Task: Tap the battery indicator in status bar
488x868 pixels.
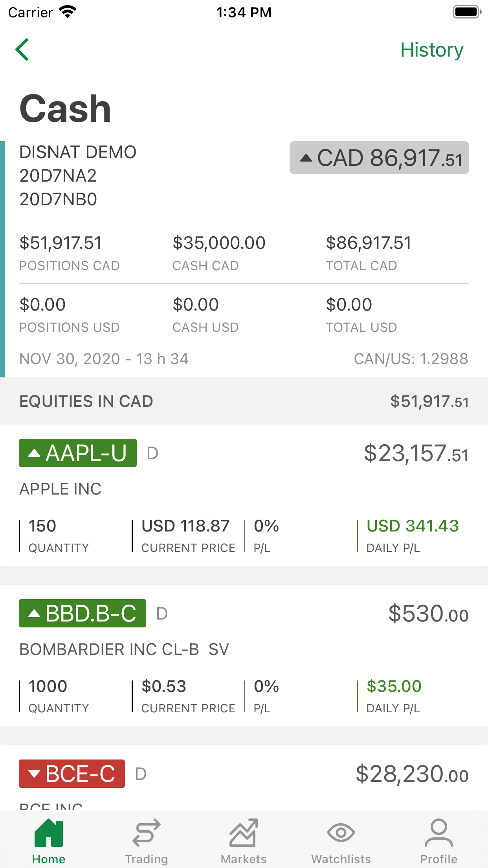Action: 467,12
